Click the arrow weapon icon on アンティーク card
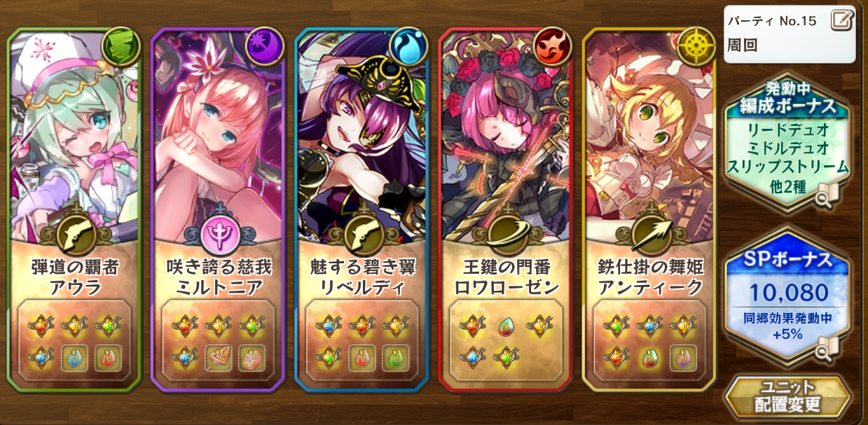 [649, 237]
